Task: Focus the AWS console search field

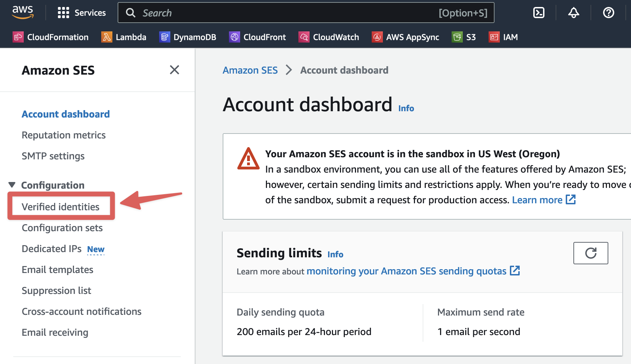Action: [x=306, y=13]
